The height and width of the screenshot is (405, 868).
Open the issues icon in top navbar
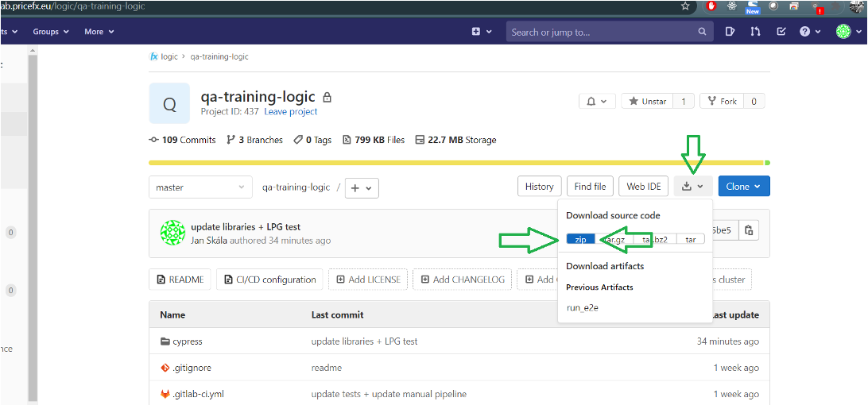pos(730,32)
